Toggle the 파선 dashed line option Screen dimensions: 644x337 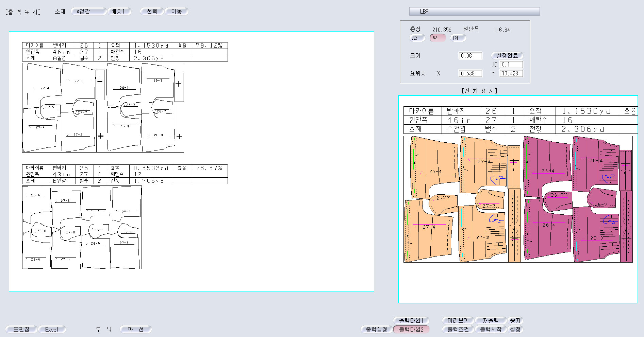click(135, 329)
